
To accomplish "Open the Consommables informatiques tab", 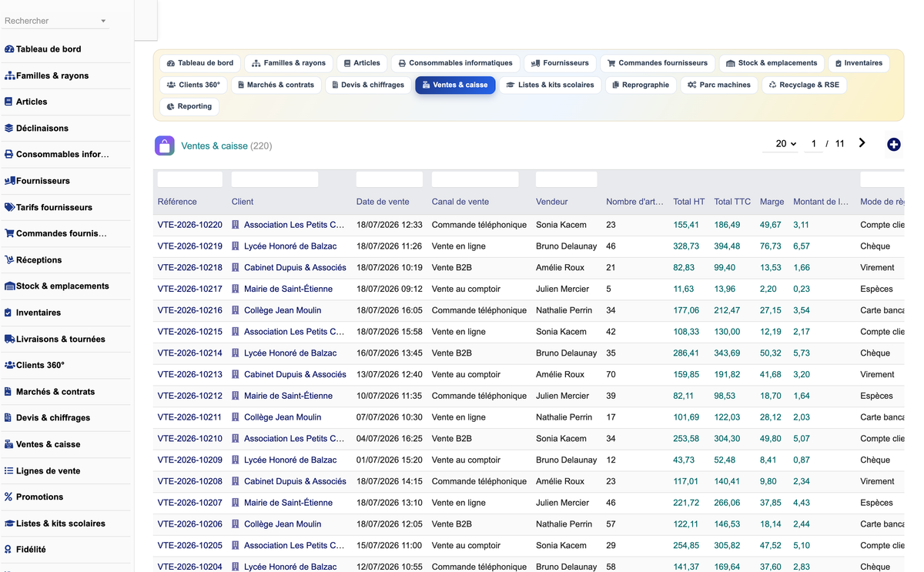I will tap(455, 63).
